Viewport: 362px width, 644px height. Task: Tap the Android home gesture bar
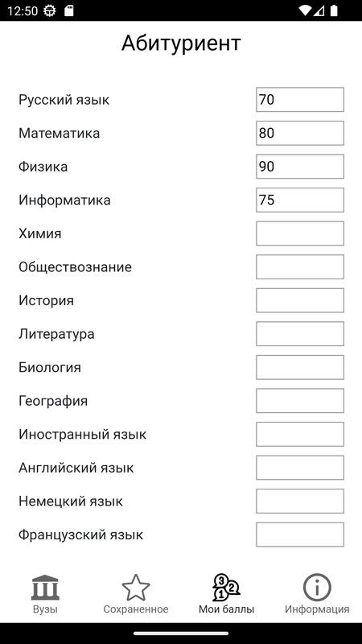[181, 634]
